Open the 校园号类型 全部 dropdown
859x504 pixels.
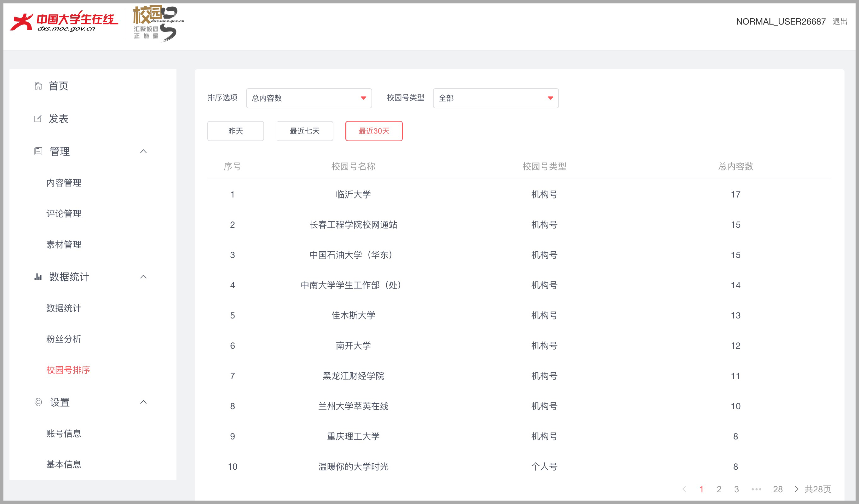[x=496, y=98]
